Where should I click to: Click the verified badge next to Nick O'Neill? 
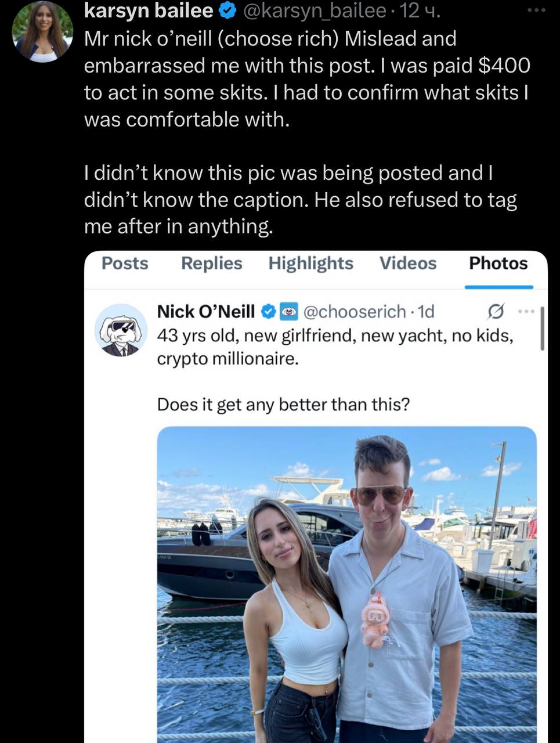pyautogui.click(x=268, y=312)
